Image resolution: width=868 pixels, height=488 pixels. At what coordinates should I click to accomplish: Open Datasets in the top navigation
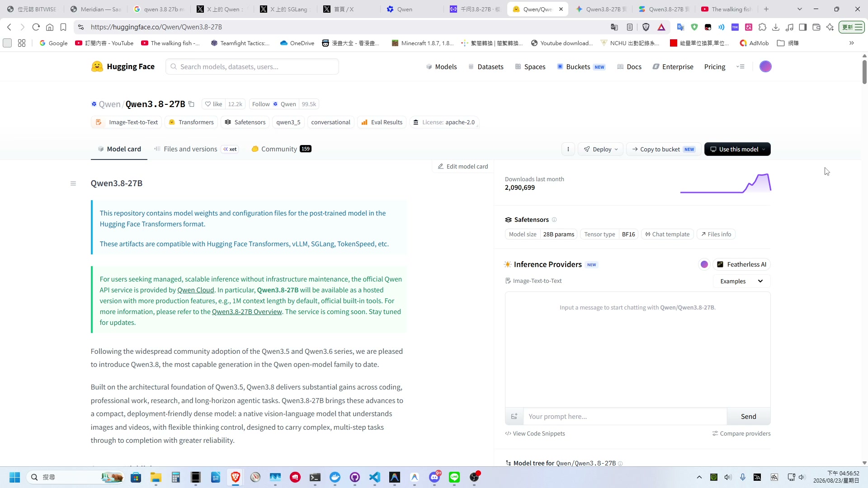(486, 66)
